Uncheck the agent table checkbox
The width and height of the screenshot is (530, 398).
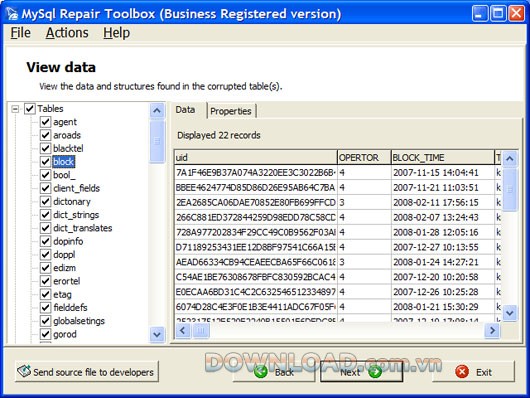pos(45,122)
